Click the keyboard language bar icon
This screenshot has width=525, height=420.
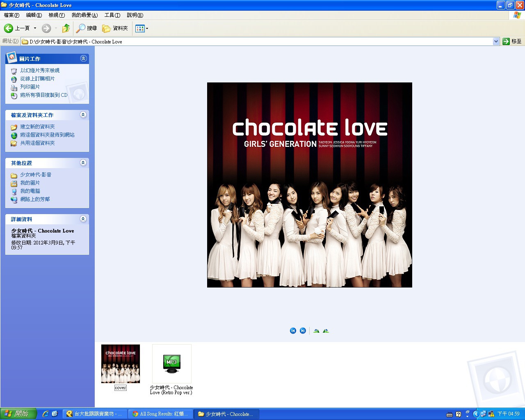point(450,414)
